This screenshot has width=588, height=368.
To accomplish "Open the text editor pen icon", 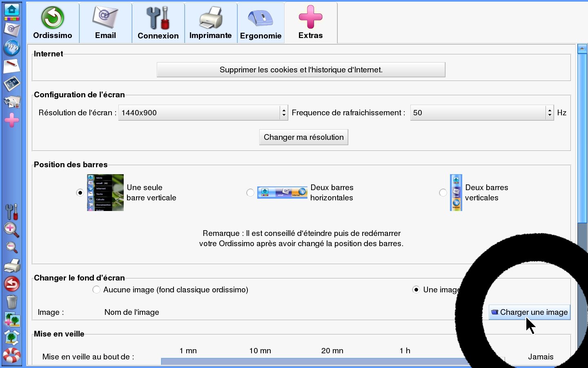I will pyautogui.click(x=11, y=66).
